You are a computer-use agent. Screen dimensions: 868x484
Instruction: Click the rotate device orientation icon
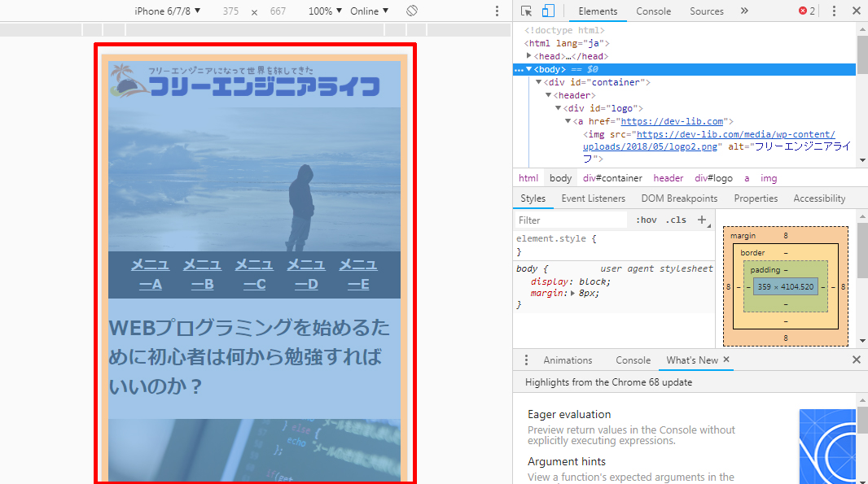[x=412, y=11]
